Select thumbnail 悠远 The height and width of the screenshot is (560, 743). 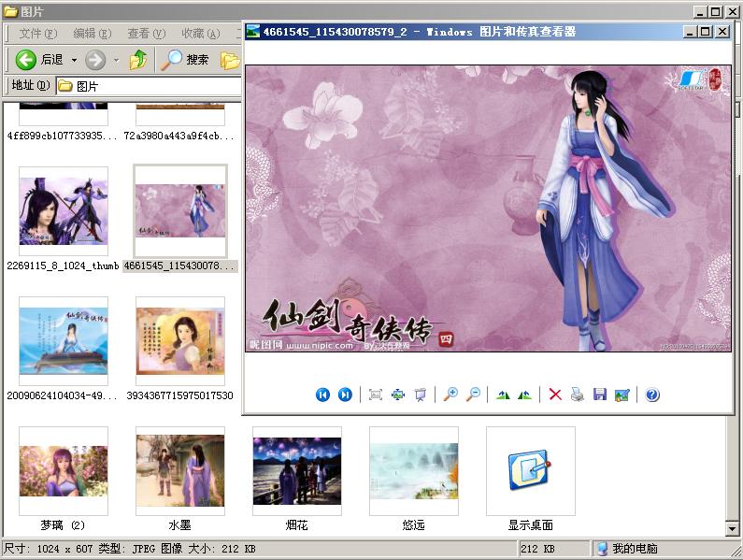point(414,471)
